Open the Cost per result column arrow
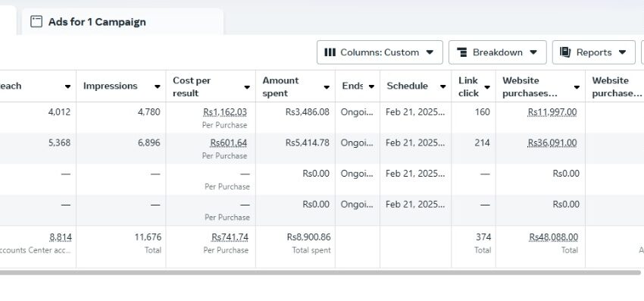 coord(247,87)
